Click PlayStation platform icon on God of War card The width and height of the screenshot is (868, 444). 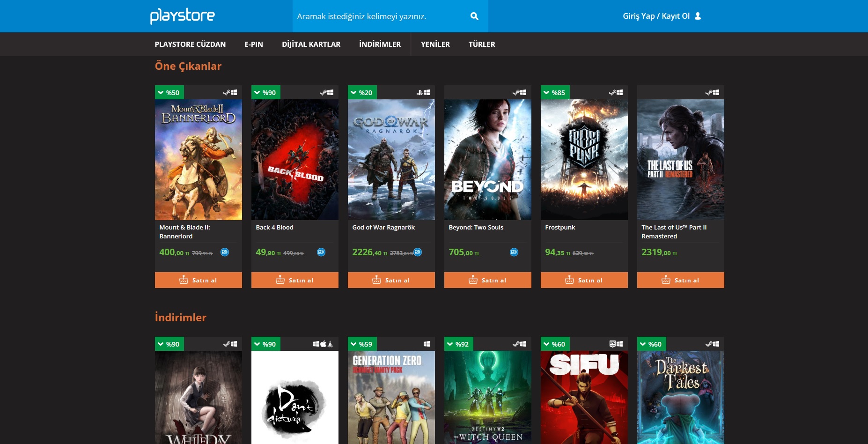419,93
